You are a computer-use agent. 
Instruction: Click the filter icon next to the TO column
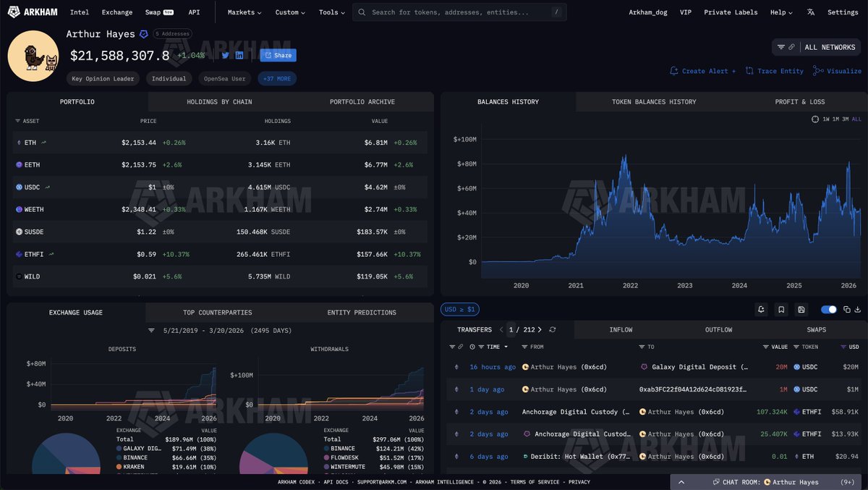coord(642,347)
